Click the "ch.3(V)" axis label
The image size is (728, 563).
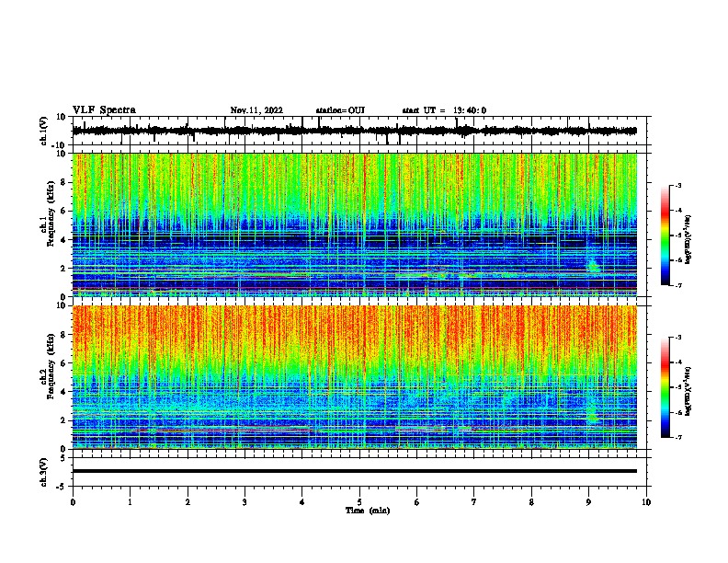click(44, 472)
